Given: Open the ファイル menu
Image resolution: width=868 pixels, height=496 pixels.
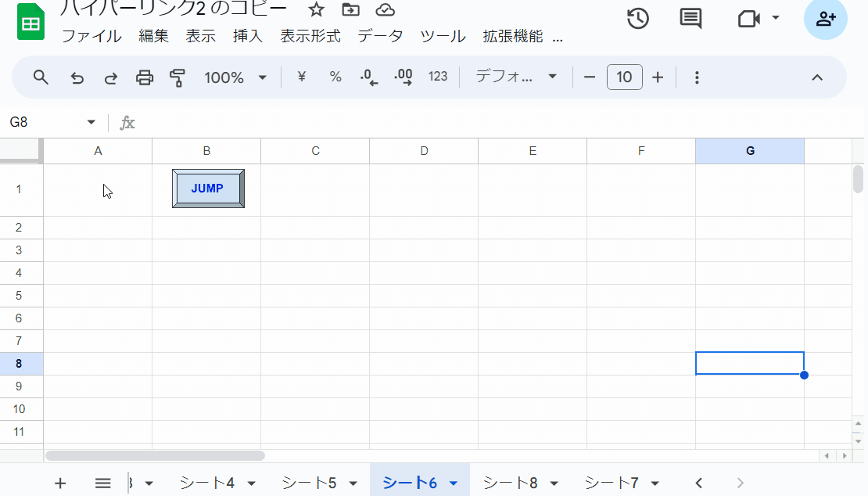Looking at the screenshot, I should point(92,37).
